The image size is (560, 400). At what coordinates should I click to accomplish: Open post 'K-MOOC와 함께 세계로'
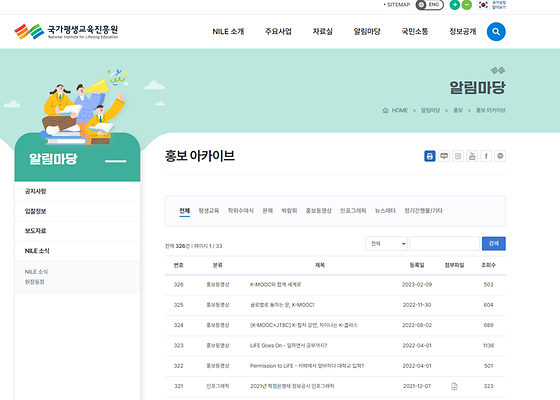275,285
